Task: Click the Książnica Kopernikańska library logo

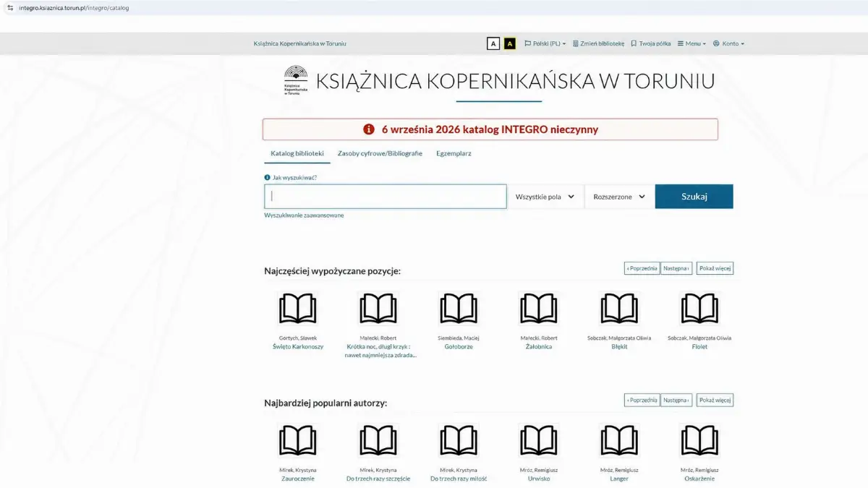Action: coord(296,80)
